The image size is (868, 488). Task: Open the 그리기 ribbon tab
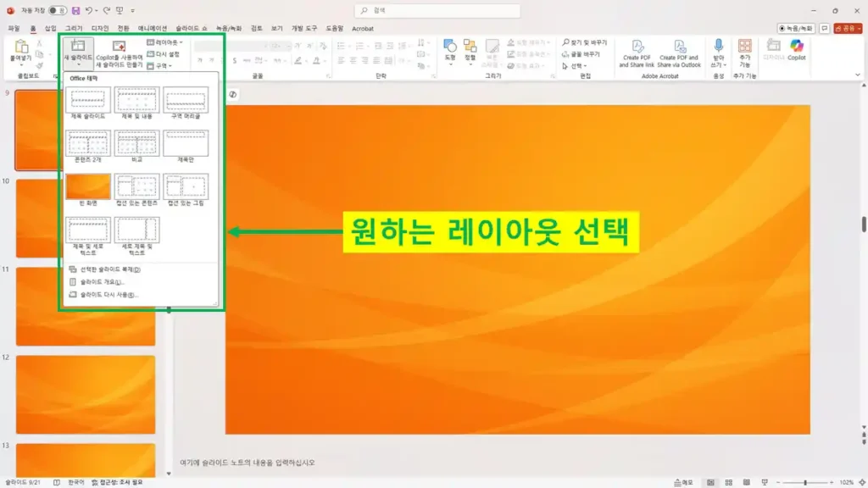(x=74, y=28)
